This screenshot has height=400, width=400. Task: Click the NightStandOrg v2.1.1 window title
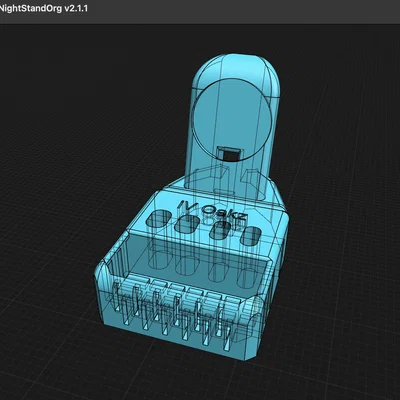[44, 8]
